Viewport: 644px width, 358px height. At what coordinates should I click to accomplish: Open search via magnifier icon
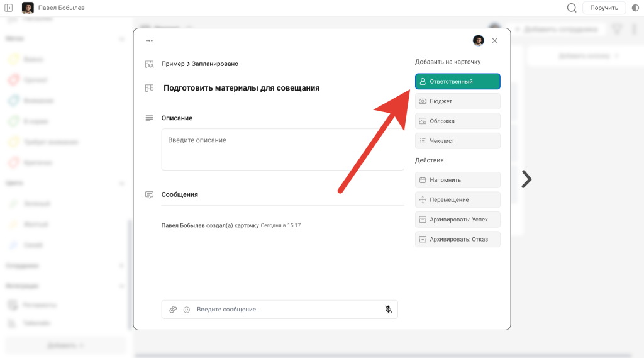(x=571, y=8)
